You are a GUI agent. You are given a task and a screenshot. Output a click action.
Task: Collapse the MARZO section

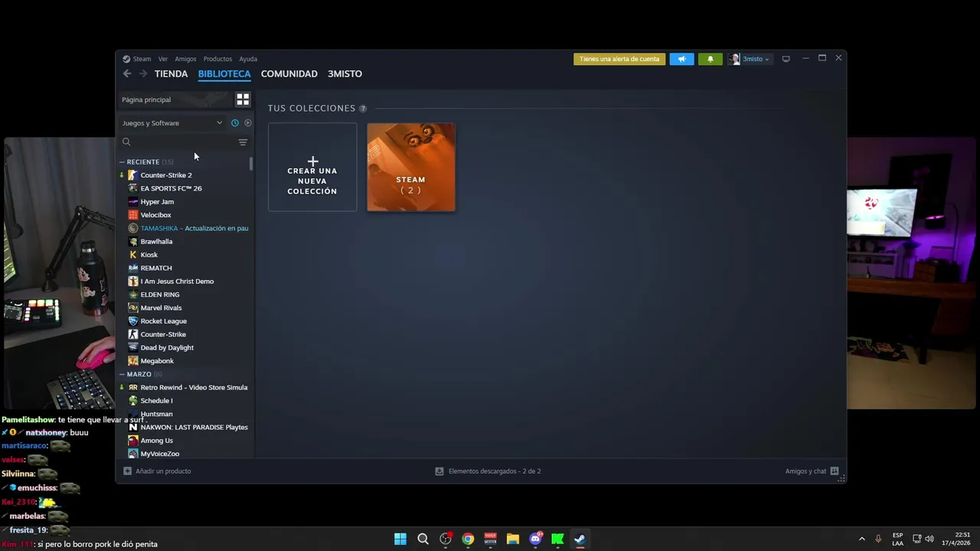pos(122,375)
